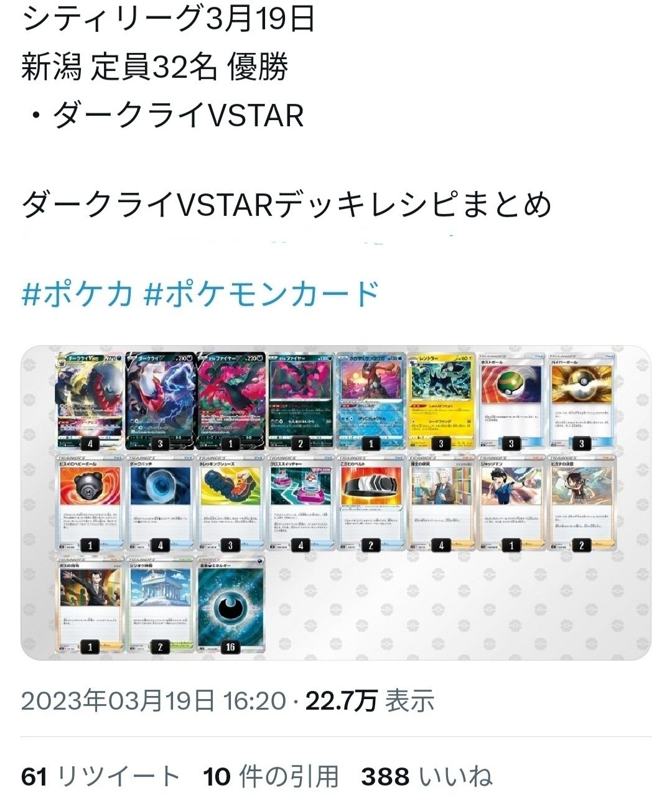View the 388 いいね list
This screenshot has width=672, height=811.
[427, 777]
